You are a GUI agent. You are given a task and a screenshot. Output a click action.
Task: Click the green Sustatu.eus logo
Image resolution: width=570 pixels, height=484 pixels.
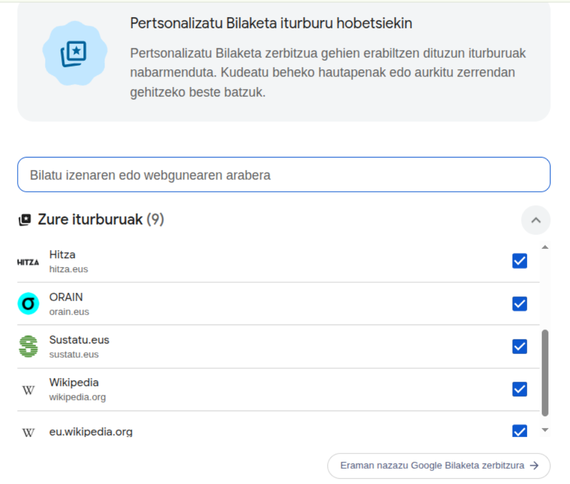click(28, 346)
